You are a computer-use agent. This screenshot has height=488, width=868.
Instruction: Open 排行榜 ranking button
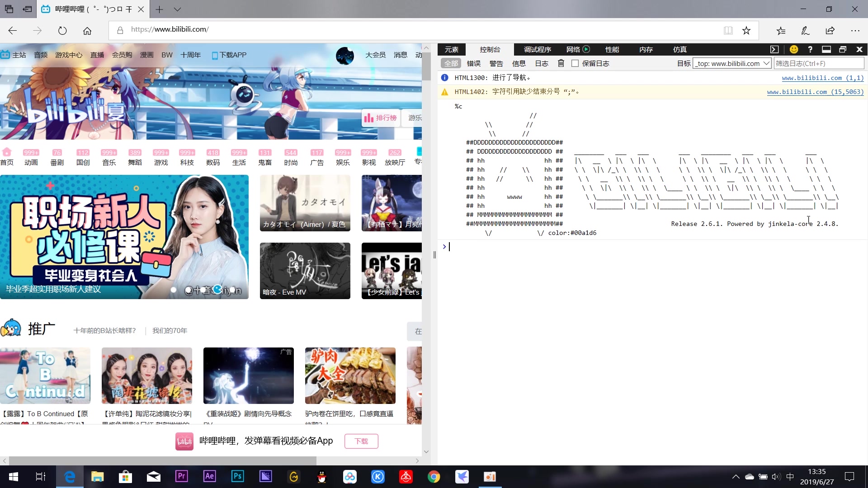tap(381, 118)
